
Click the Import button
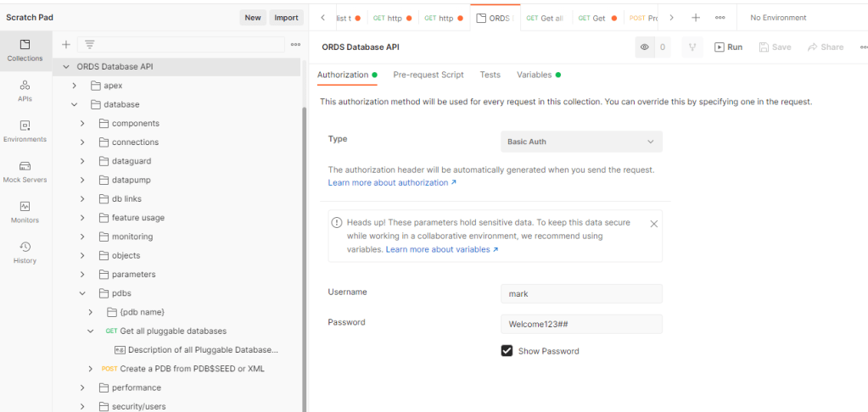286,18
